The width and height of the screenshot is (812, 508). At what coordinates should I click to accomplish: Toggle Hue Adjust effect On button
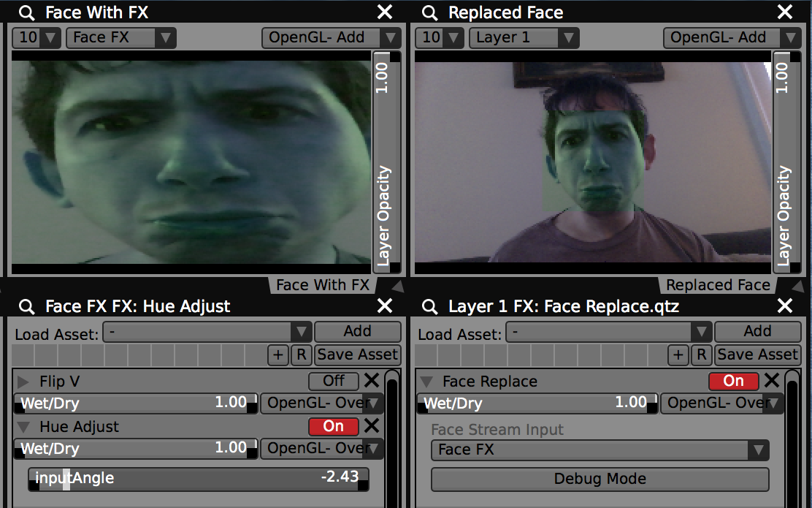[x=334, y=427]
